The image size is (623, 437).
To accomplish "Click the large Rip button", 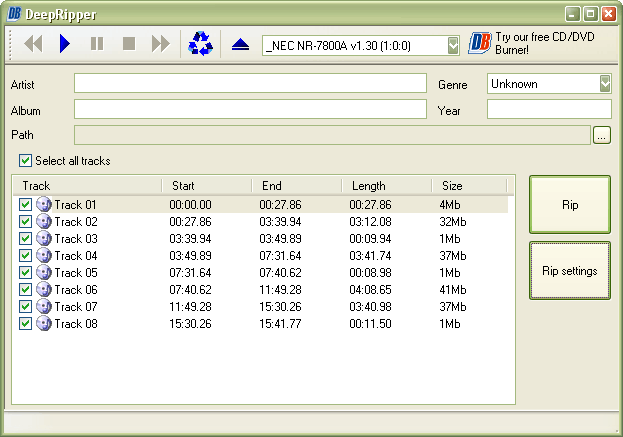I will [570, 205].
